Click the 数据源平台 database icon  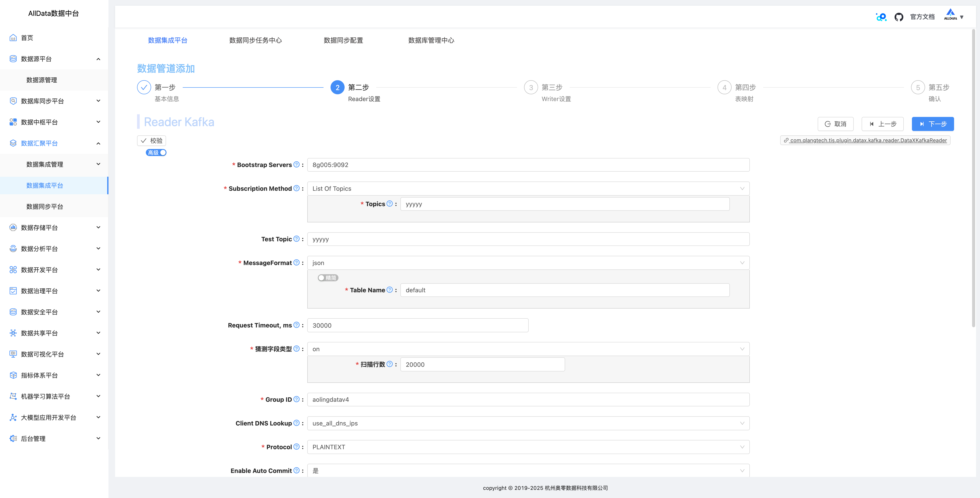coord(13,59)
